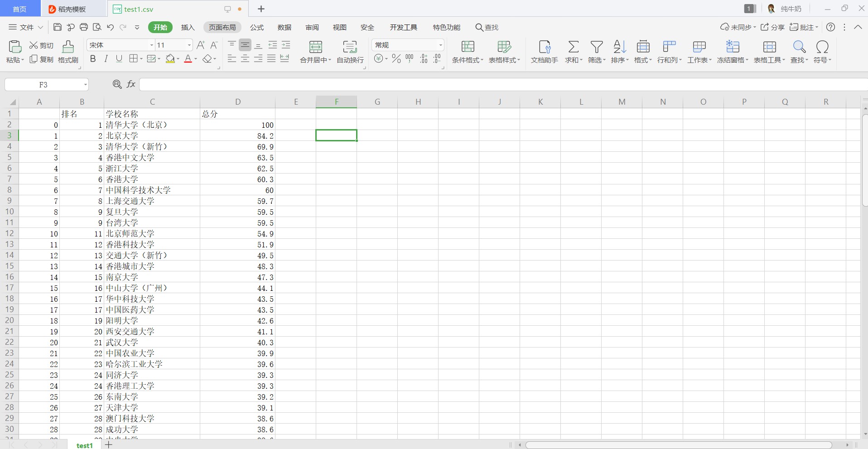Open the font name dropdown (宋体)
The width and height of the screenshot is (868, 449).
tap(152, 45)
